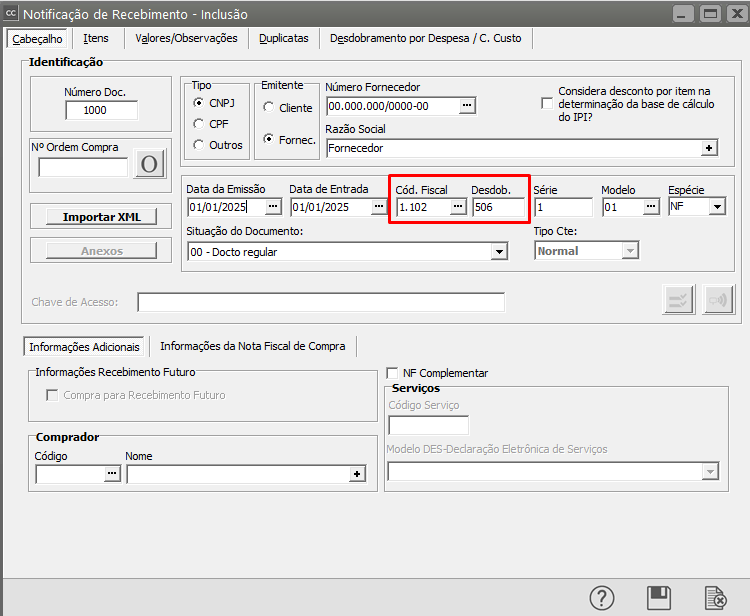Open the Modelo lookup button
Viewport: 750px width, 616px height.
[651, 207]
